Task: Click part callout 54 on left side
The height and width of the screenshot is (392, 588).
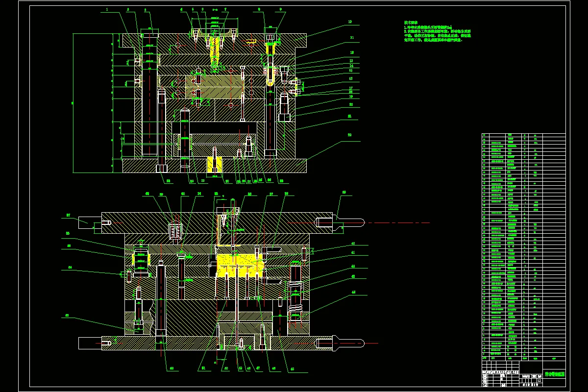Action: [70, 268]
